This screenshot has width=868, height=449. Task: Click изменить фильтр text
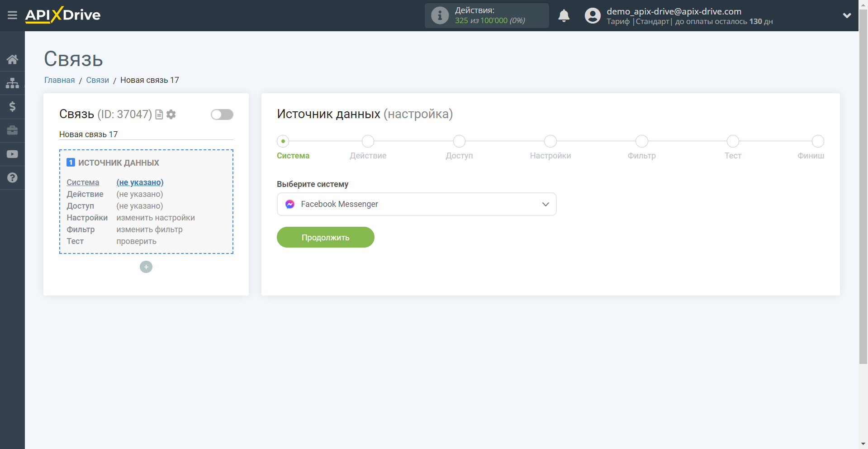point(150,229)
